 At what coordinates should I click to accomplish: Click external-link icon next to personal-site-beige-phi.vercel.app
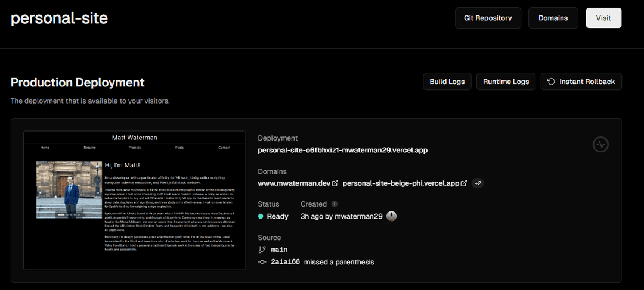click(x=464, y=183)
